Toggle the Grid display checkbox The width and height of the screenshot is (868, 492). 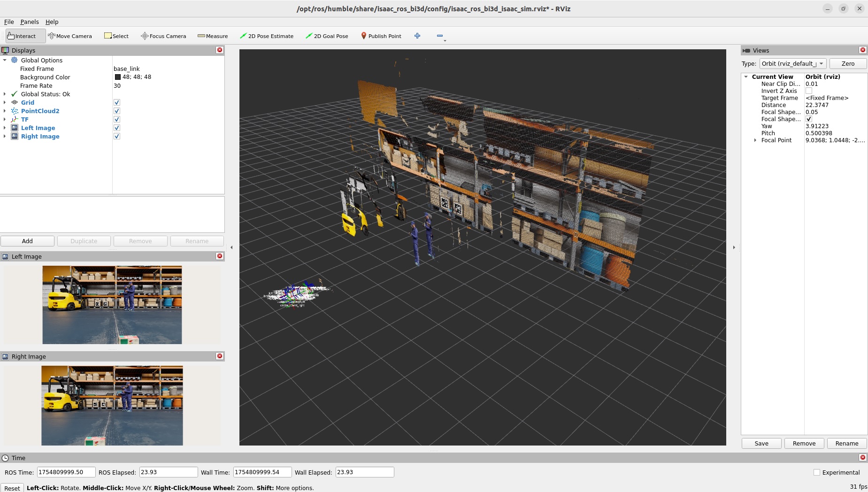(x=117, y=102)
